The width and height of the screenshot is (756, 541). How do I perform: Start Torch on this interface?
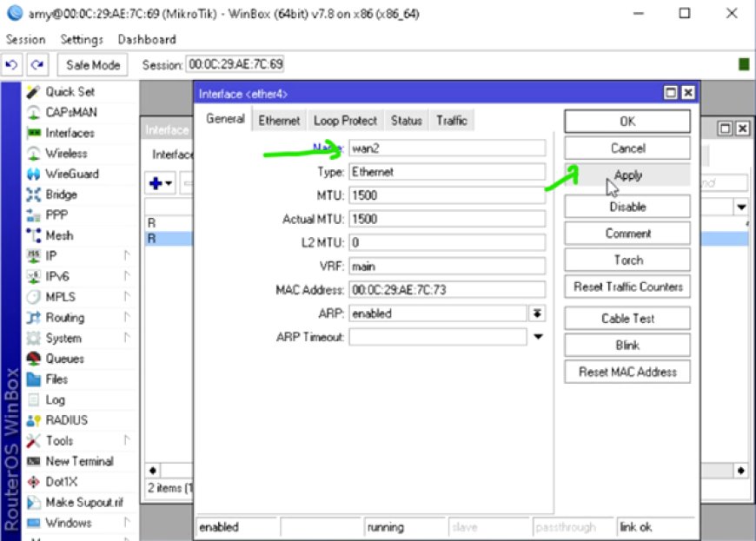(627, 261)
